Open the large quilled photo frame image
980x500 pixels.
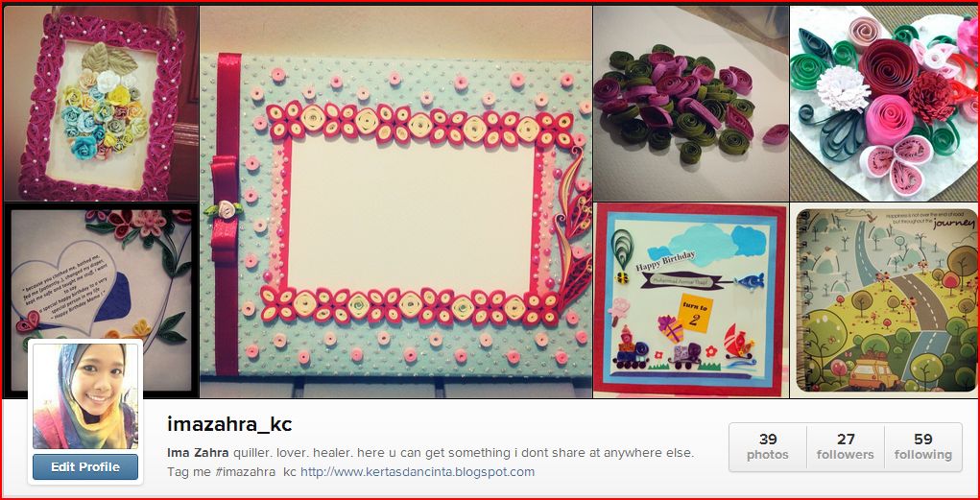pyautogui.click(x=395, y=202)
